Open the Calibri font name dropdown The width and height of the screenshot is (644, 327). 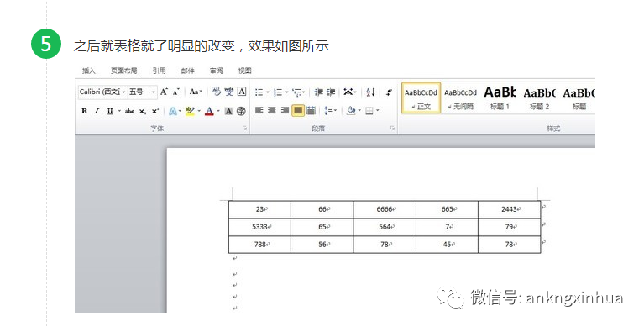click(x=102, y=92)
